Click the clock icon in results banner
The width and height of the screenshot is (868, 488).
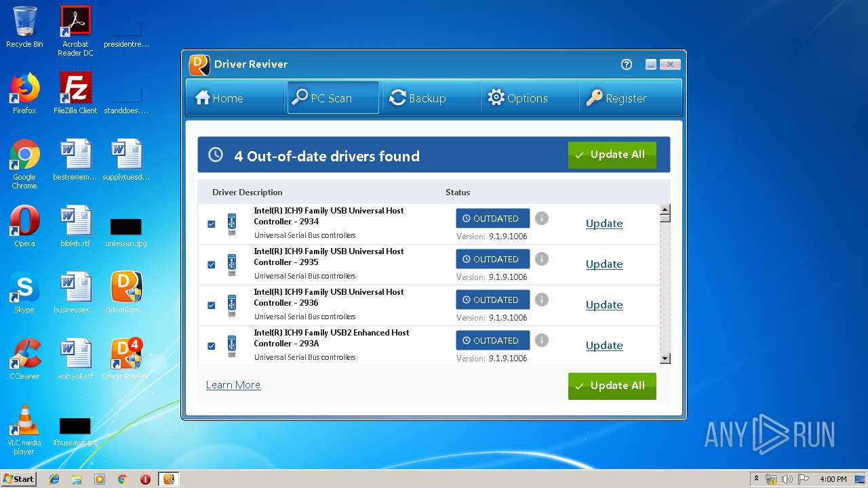pos(216,155)
